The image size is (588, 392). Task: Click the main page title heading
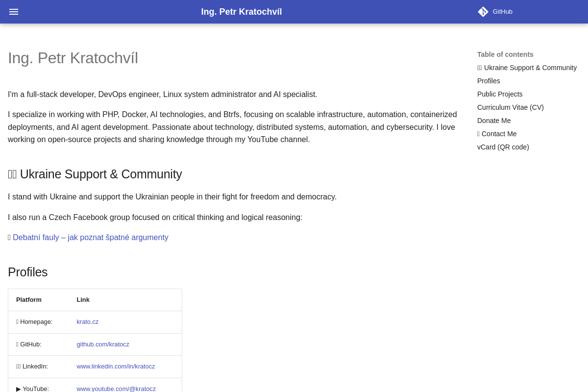click(73, 58)
